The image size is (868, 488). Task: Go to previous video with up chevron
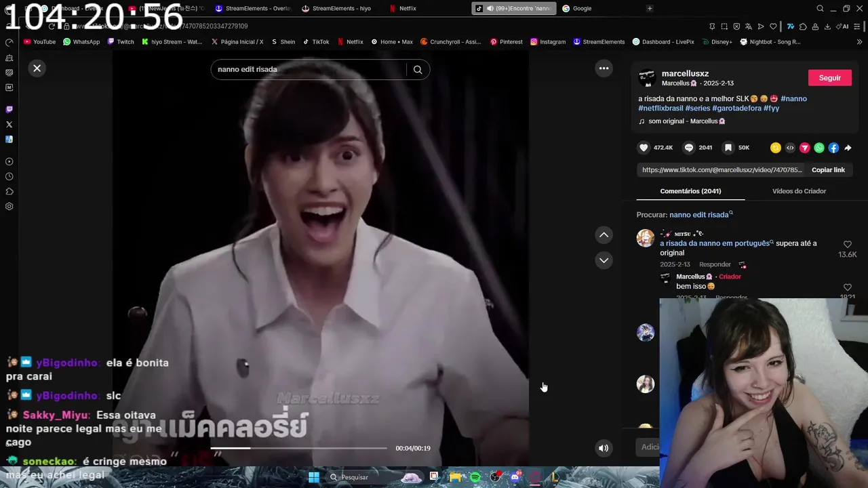[604, 235]
